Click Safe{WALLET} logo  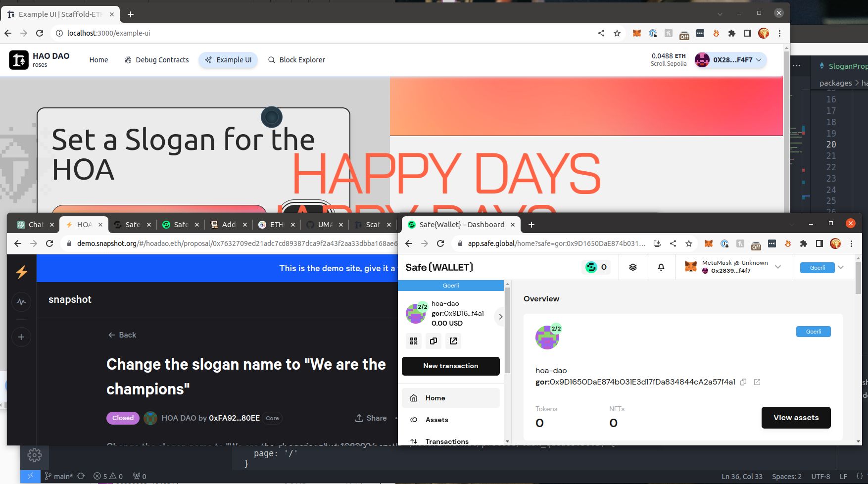pyautogui.click(x=439, y=267)
